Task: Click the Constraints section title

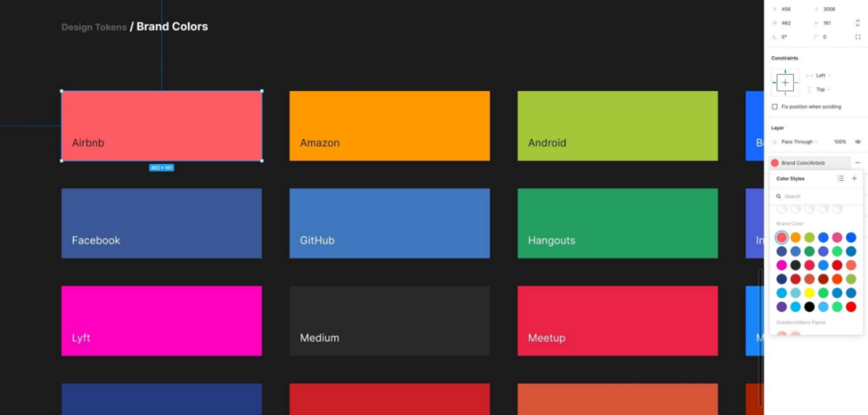Action: coord(784,58)
